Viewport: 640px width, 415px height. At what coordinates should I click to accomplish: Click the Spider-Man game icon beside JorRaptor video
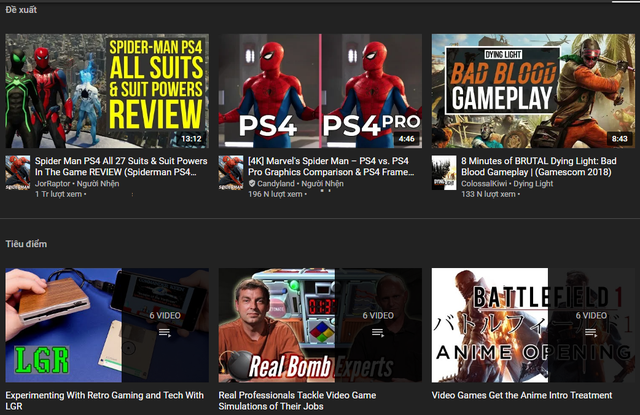coord(18,173)
